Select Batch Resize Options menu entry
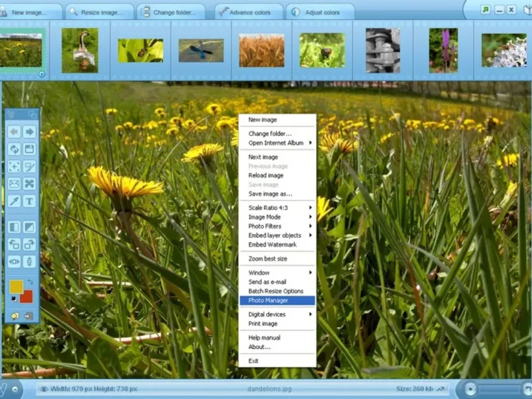Image resolution: width=532 pixels, height=399 pixels. [x=276, y=291]
